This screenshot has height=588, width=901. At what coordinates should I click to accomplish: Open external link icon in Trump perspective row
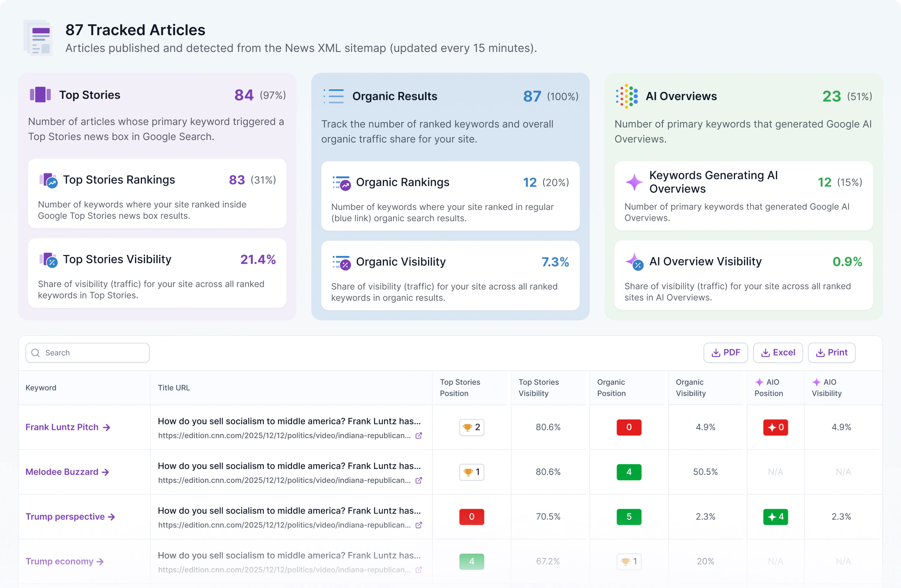tap(419, 525)
